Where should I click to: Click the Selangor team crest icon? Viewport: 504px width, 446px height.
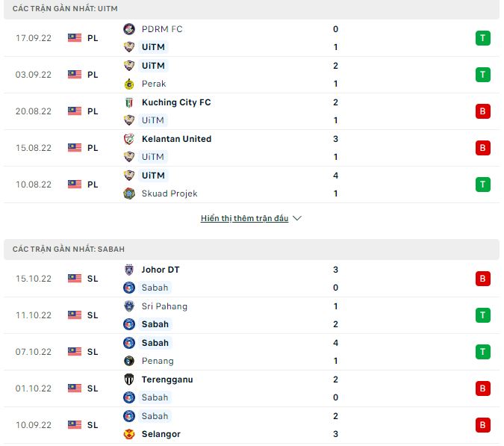pyautogui.click(x=129, y=434)
